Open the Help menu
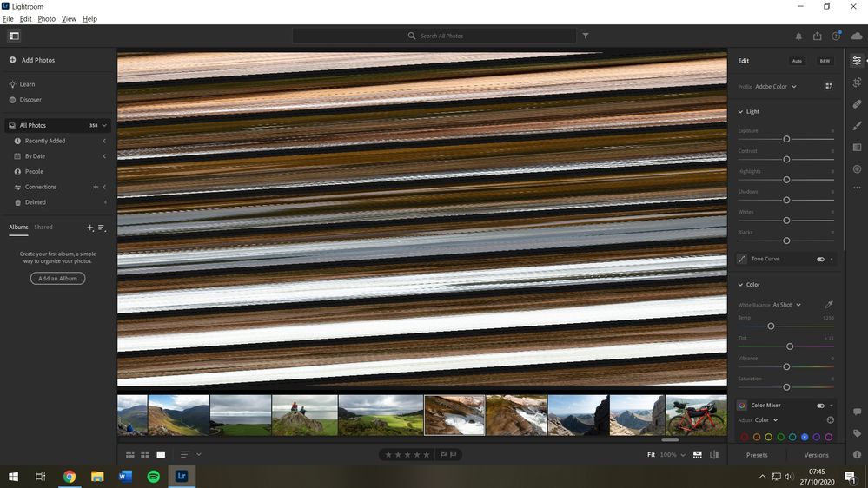This screenshot has height=488, width=868. point(89,19)
